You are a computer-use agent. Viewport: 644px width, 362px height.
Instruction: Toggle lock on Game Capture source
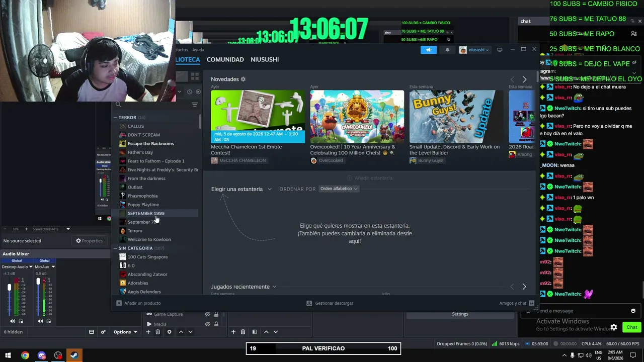[216, 314]
